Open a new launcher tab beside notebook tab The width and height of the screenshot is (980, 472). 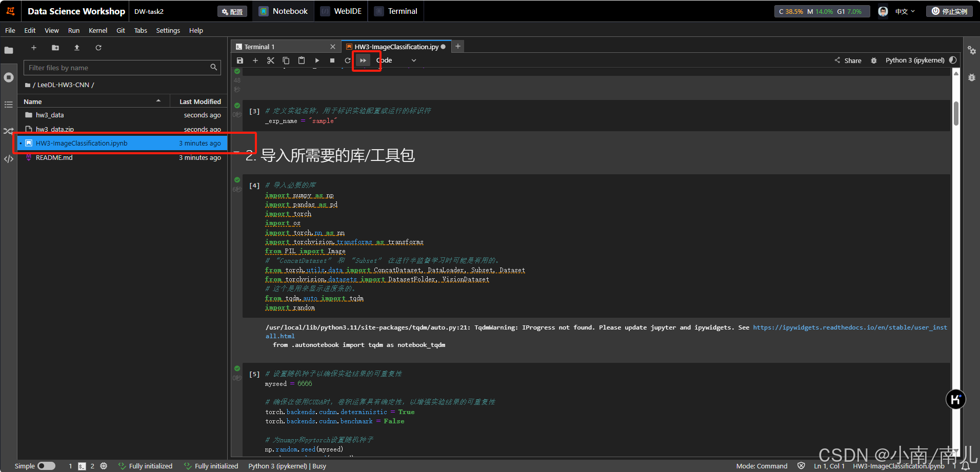click(458, 46)
